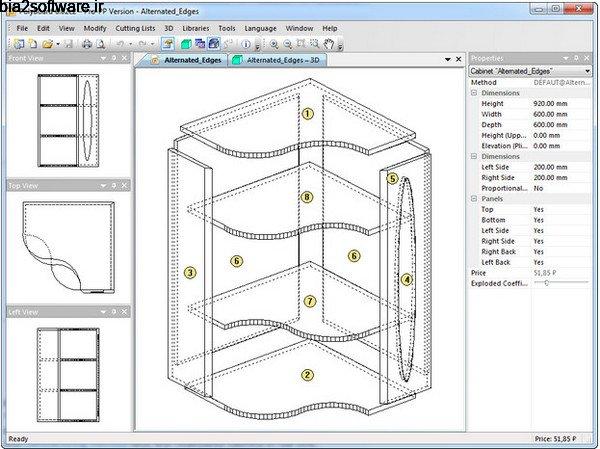Click the Left View drawing thumbnail
This screenshot has height=449, width=600.
coord(68,375)
